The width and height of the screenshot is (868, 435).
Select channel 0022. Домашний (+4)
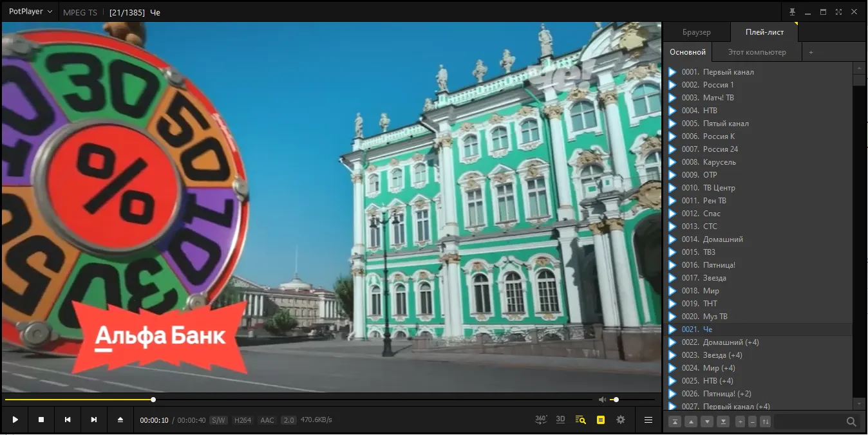pos(757,342)
